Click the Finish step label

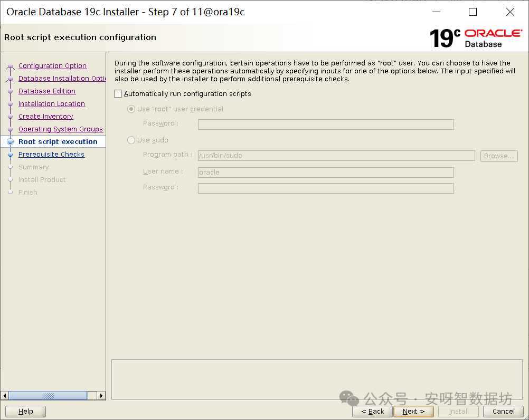coord(27,192)
